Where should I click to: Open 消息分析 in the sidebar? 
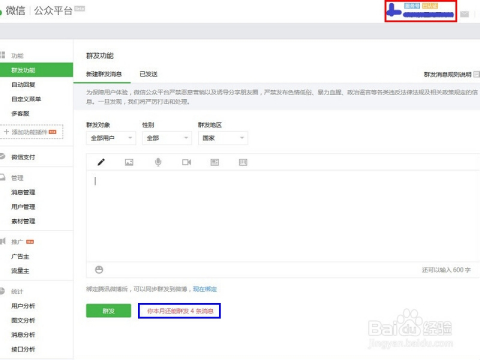click(23, 334)
